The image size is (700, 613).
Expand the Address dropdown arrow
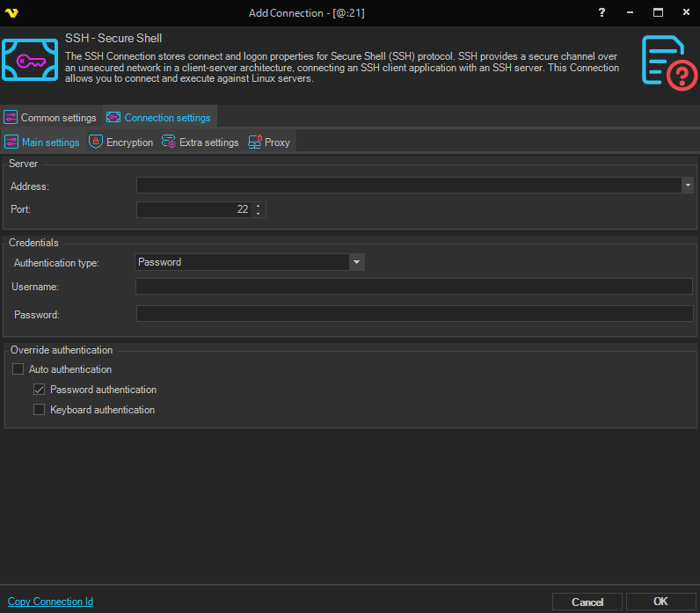point(687,186)
